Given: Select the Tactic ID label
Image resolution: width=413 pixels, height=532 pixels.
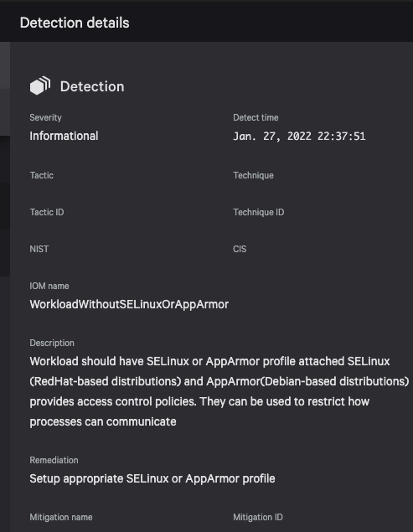Looking at the screenshot, I should 47,212.
